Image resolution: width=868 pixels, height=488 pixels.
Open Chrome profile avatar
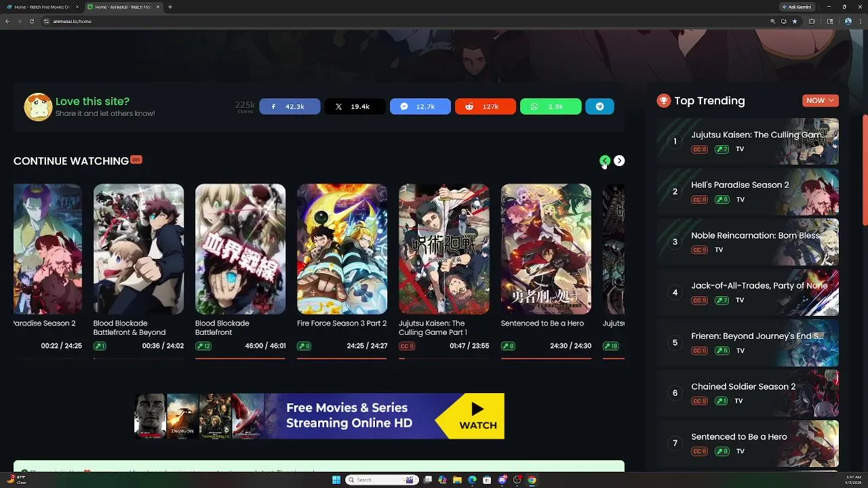pos(848,21)
